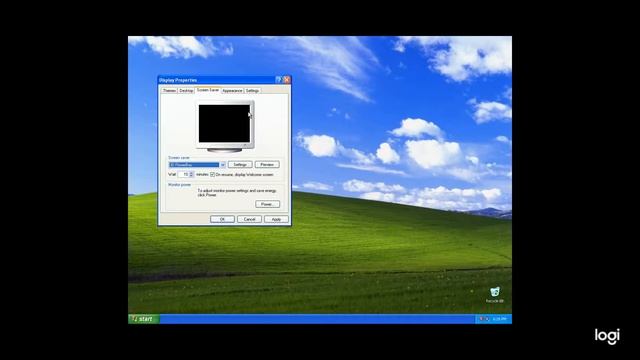Screen dimensions: 640x360
Task: Confirm with the OK button
Action: (222, 219)
